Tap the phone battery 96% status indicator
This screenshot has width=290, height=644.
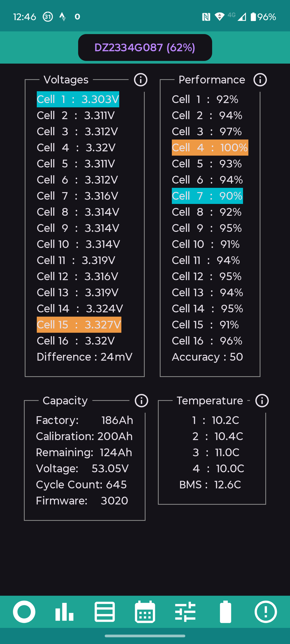263,17
